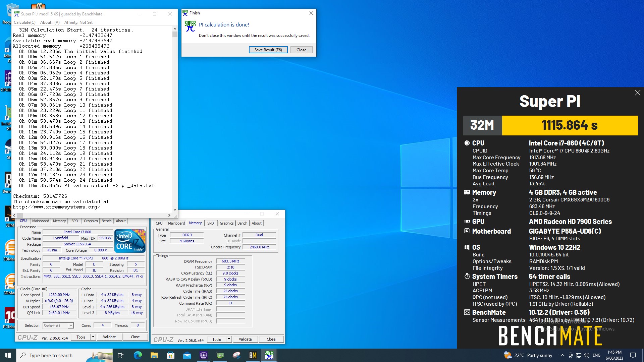Click the OS Windows icon in BenchMate panel
644x362 pixels.
pyautogui.click(x=467, y=247)
